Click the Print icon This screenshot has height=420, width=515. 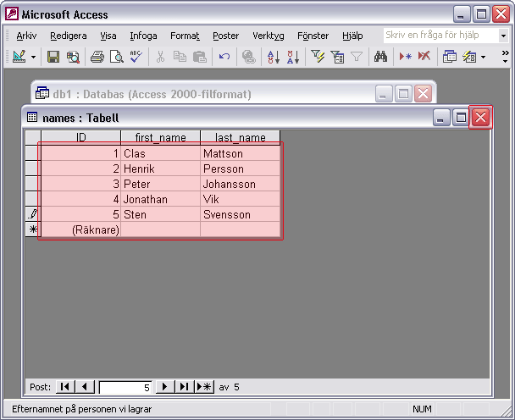97,57
